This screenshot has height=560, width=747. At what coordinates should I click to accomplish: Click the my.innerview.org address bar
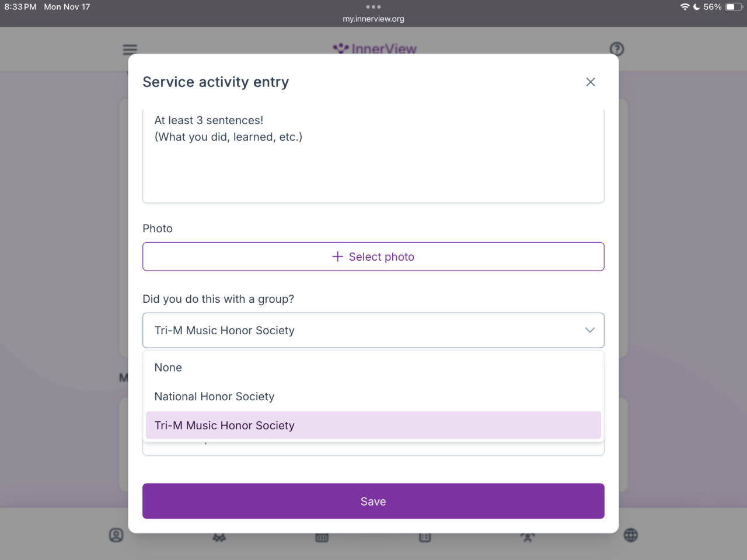click(x=373, y=19)
